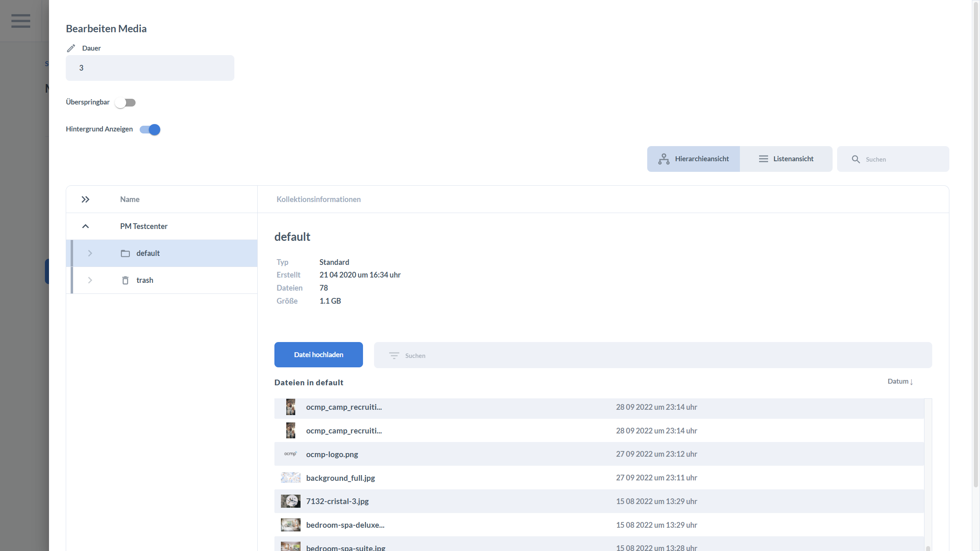
Task: Select the Hierarchieansicht view
Action: (x=693, y=159)
